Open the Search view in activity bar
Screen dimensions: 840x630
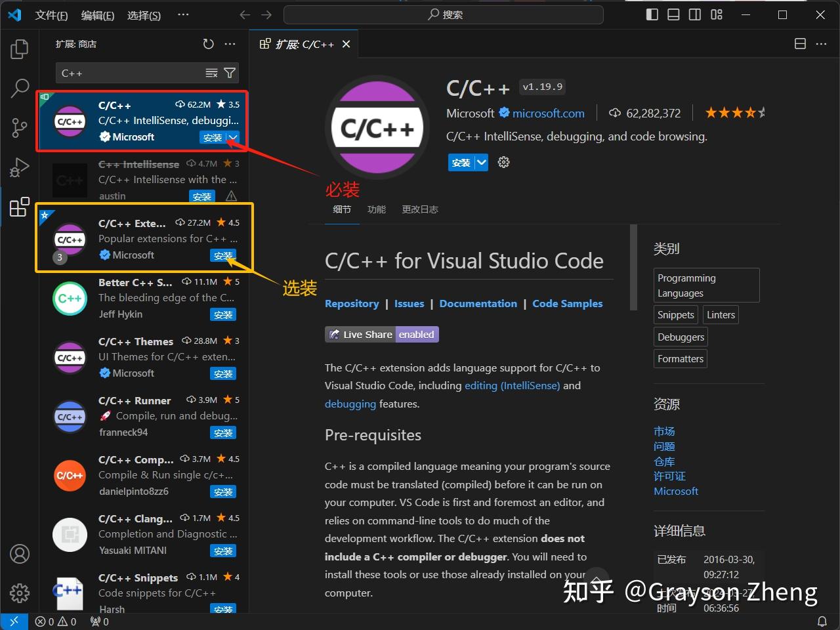[x=20, y=88]
